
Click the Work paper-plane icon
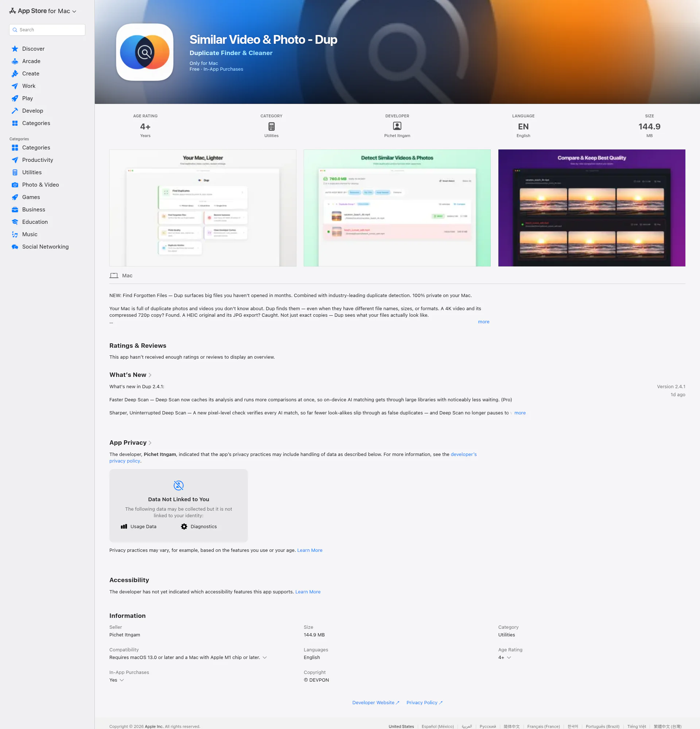[x=15, y=86]
